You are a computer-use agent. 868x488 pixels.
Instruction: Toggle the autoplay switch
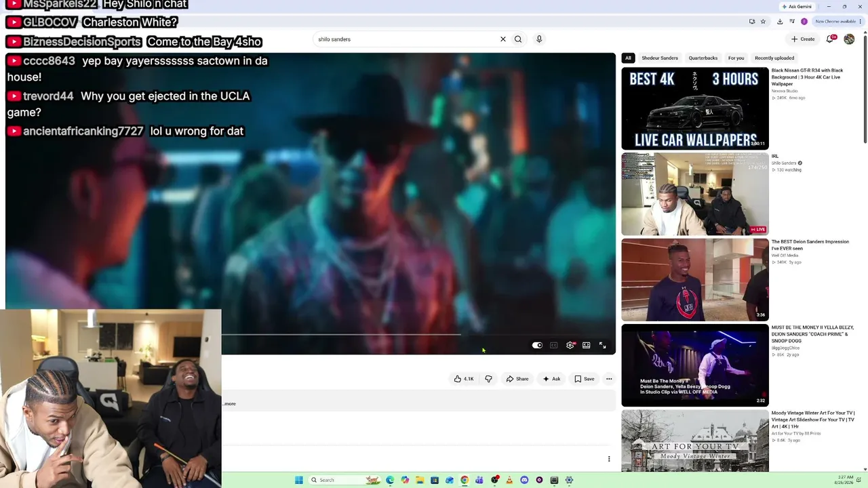click(537, 346)
